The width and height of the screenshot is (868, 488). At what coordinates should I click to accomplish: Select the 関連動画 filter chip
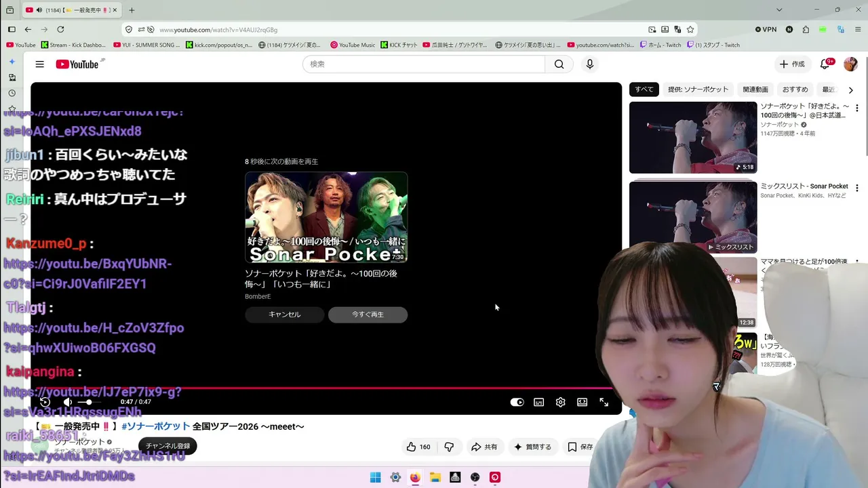pyautogui.click(x=755, y=89)
